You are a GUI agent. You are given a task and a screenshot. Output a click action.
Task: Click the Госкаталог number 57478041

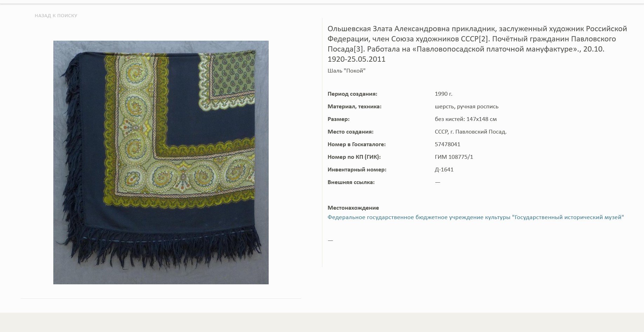pos(448,144)
